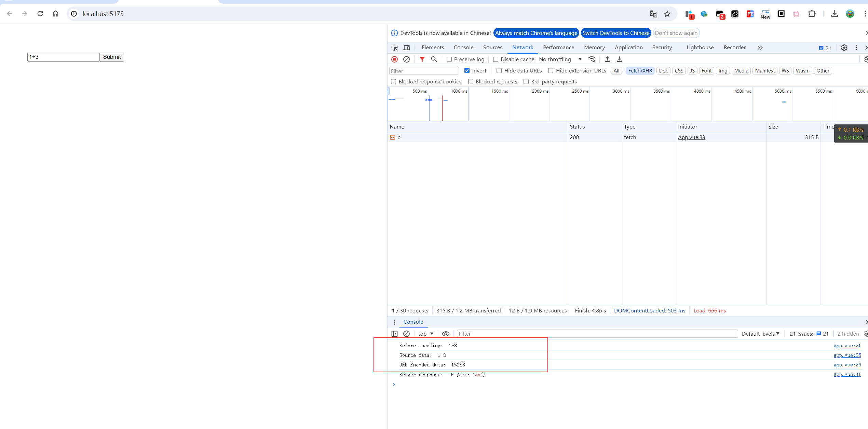Image resolution: width=868 pixels, height=429 pixels.
Task: Go to the browser home page icon
Action: 55,14
